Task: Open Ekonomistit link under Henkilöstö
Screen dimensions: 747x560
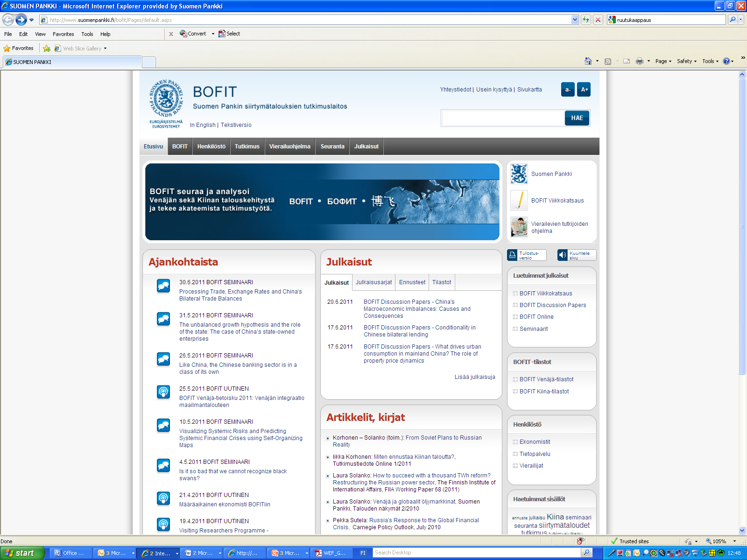Action: click(535, 442)
